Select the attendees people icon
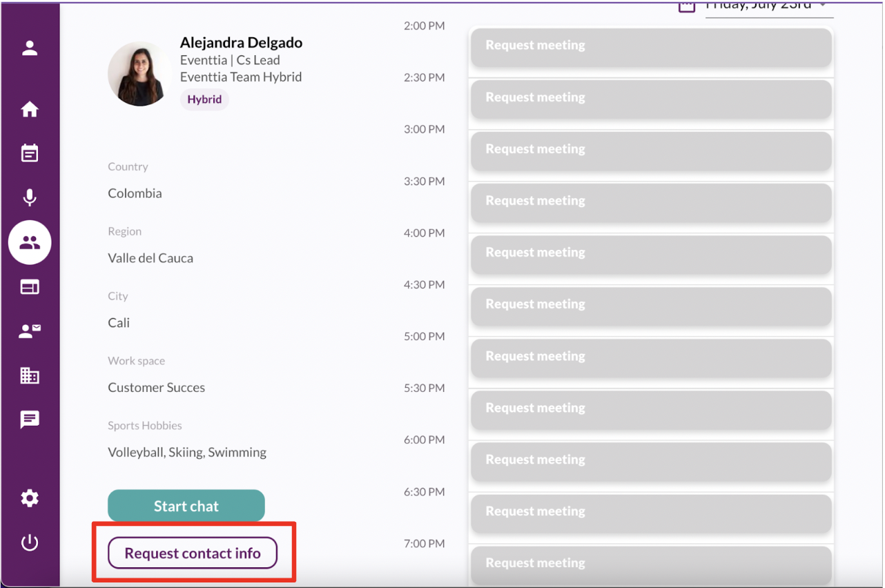885x588 pixels. point(30,242)
